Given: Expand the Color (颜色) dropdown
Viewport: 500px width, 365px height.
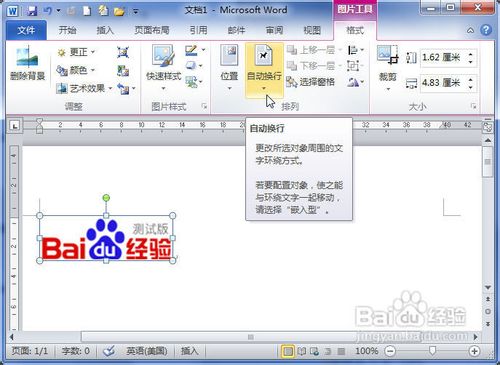Looking at the screenshot, I should point(93,70).
